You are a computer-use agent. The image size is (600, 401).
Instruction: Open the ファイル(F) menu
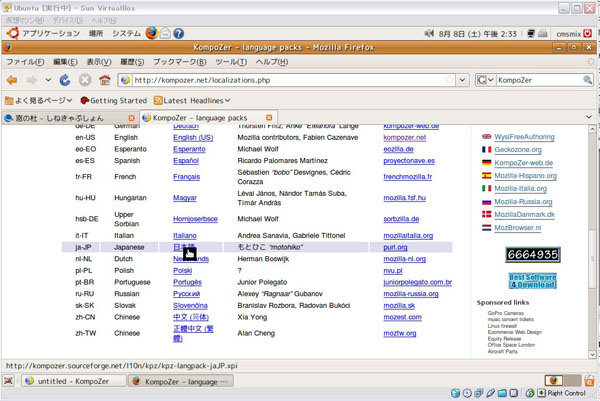pyautogui.click(x=25, y=62)
